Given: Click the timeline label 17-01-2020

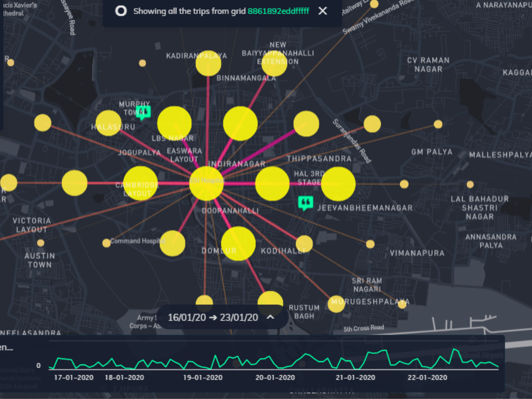Looking at the screenshot, I should click(x=74, y=377).
